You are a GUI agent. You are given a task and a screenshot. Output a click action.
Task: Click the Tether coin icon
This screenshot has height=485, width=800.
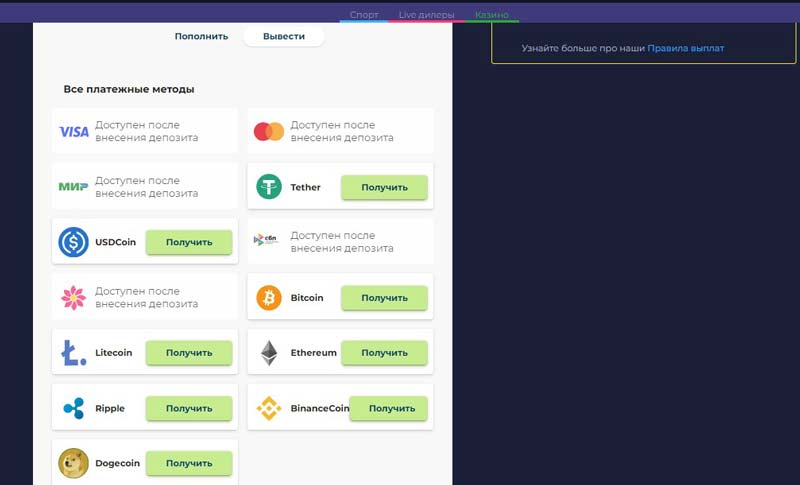point(269,187)
